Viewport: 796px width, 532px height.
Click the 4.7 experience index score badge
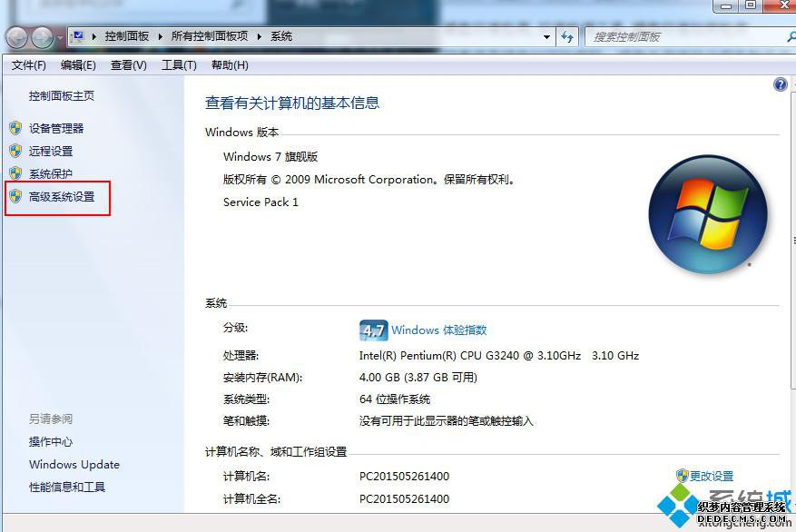tap(373, 330)
